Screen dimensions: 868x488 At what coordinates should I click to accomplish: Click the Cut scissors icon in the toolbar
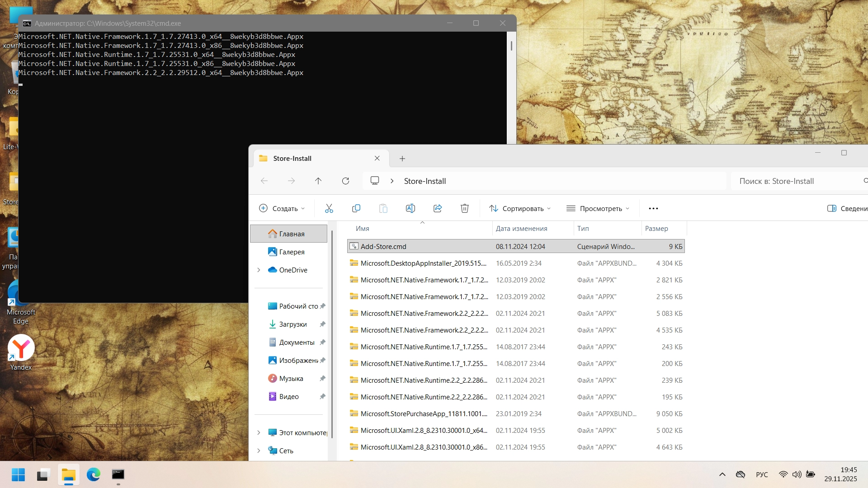point(329,208)
